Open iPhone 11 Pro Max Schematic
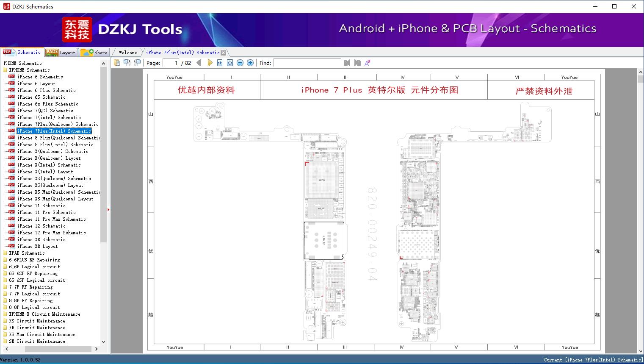644x364 pixels. (x=51, y=219)
